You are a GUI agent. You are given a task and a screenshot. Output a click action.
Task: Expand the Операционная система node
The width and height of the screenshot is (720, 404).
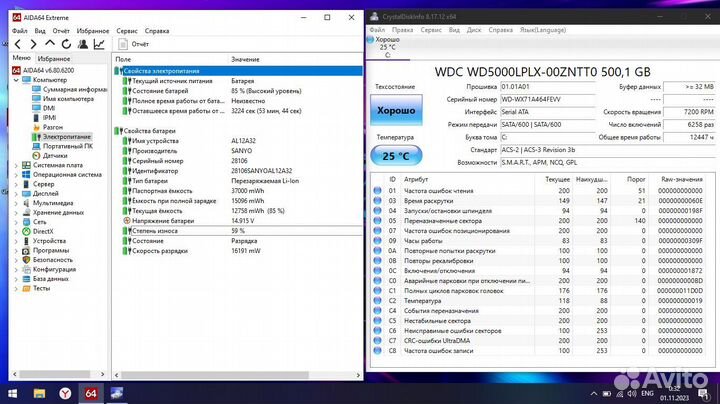point(16,174)
